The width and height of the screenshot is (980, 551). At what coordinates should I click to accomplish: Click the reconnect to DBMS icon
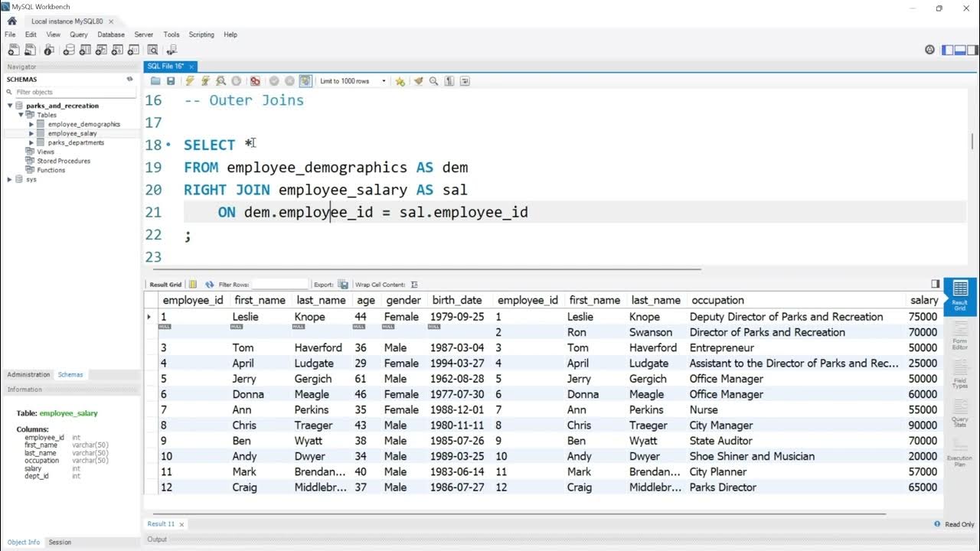click(171, 50)
